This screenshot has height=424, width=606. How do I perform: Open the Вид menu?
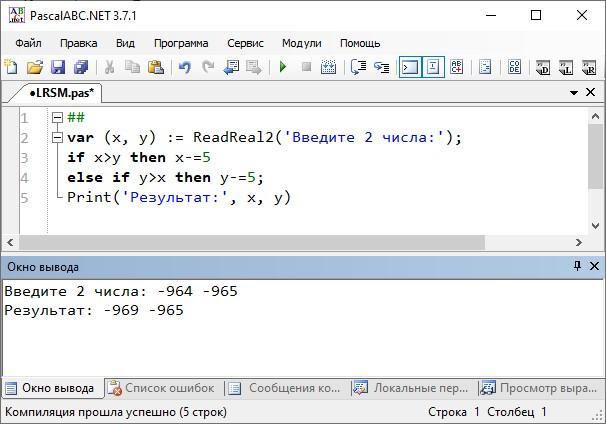coord(125,43)
